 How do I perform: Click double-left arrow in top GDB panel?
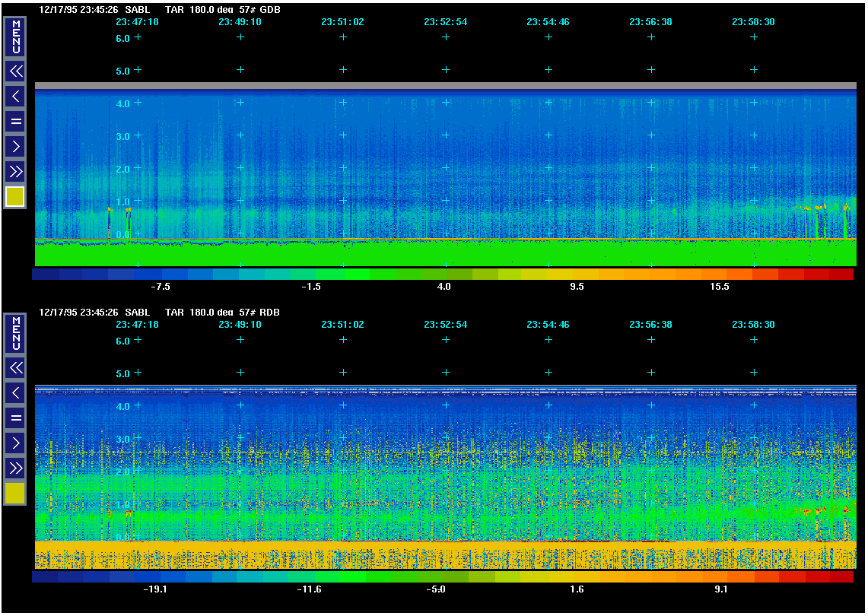[15, 71]
